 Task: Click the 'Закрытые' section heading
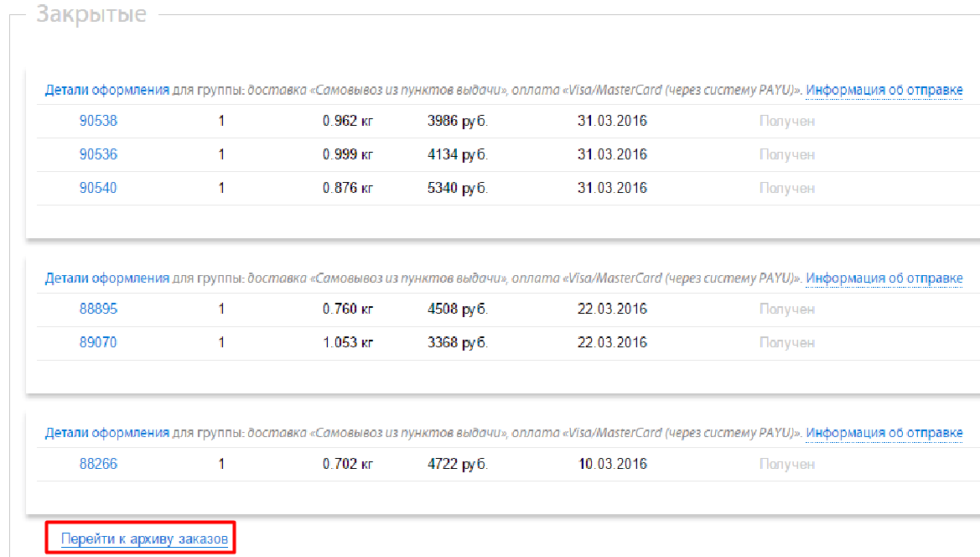pyautogui.click(x=91, y=13)
